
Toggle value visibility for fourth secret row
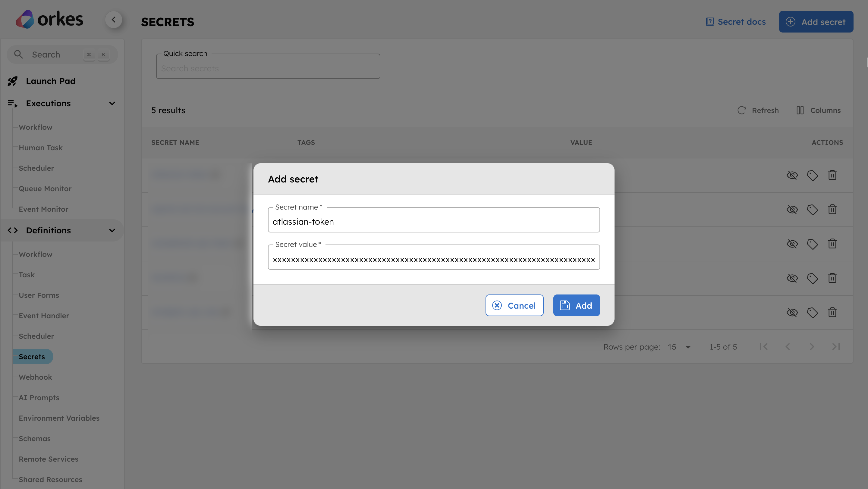click(x=792, y=278)
